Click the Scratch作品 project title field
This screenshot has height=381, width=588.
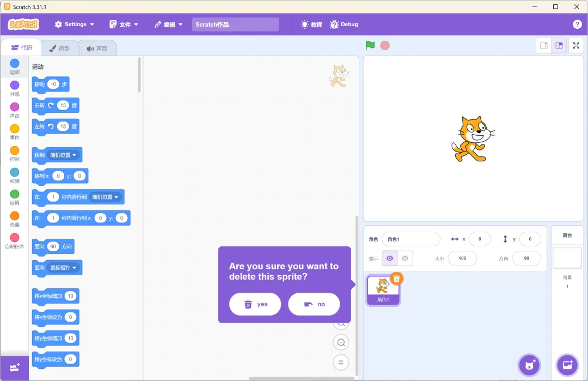(x=236, y=25)
